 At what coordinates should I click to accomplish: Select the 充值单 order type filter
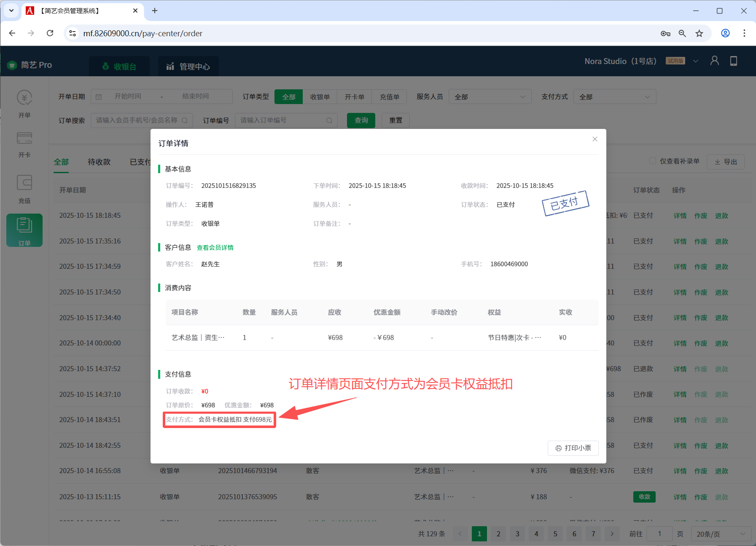389,97
